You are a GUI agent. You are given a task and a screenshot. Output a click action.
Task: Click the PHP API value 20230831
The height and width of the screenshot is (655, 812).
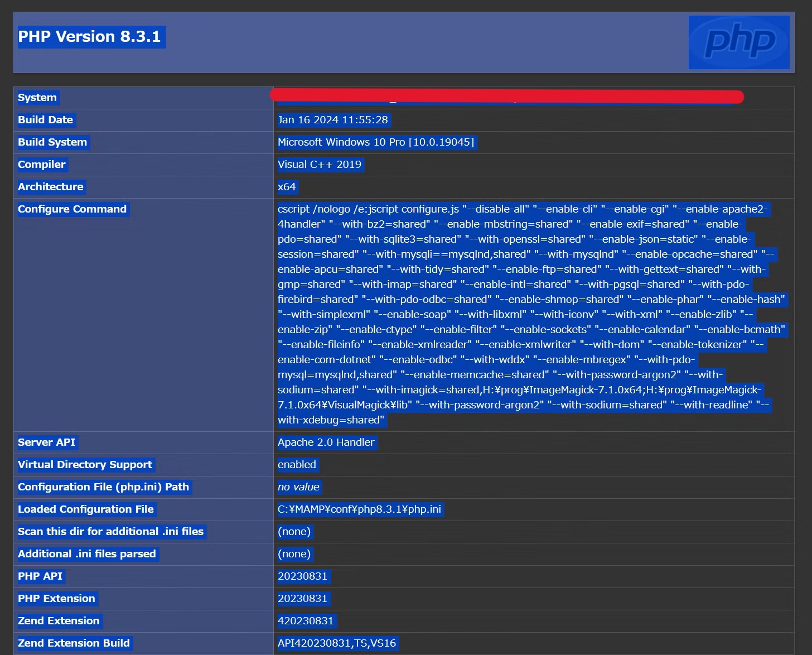tap(303, 576)
